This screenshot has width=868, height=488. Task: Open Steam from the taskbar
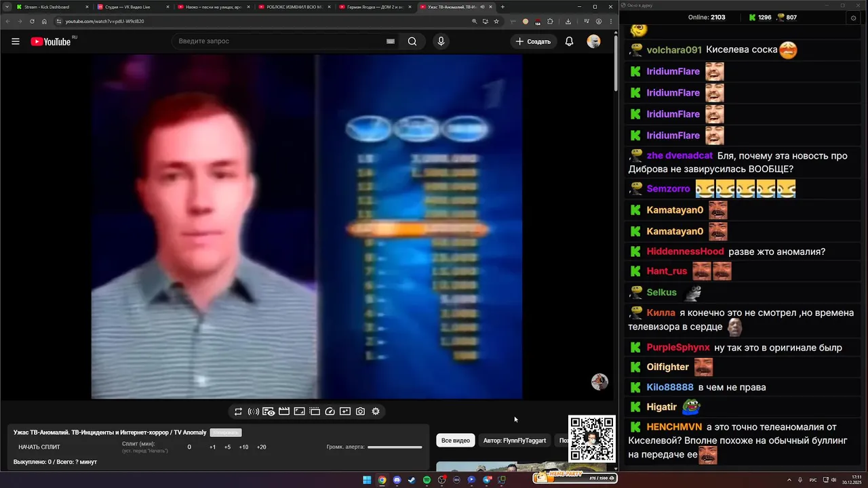[x=412, y=480]
